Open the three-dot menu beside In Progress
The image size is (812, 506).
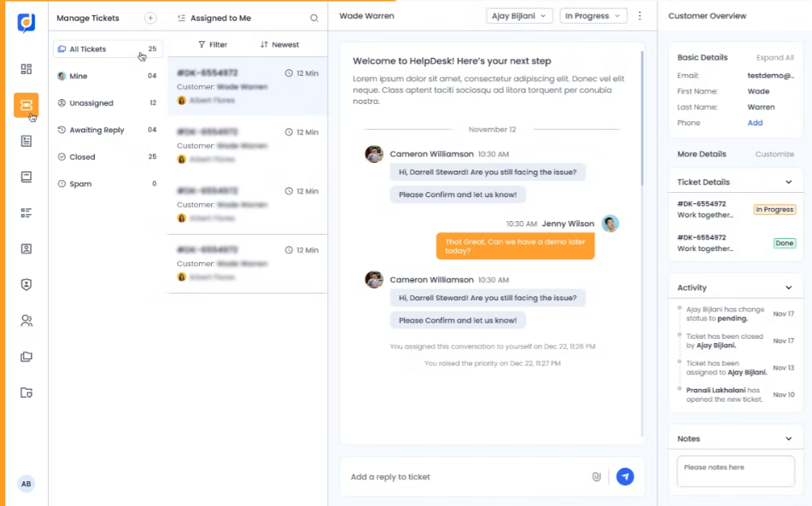pos(640,15)
